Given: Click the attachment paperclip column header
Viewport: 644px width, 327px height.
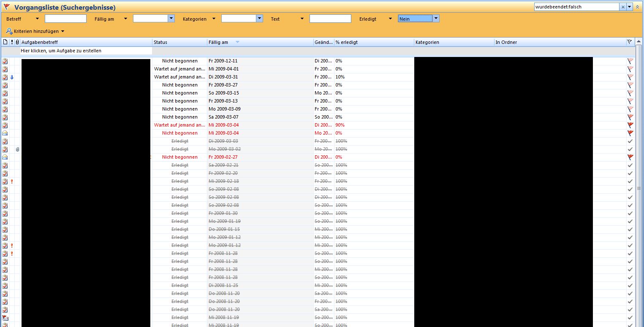Looking at the screenshot, I should [17, 42].
